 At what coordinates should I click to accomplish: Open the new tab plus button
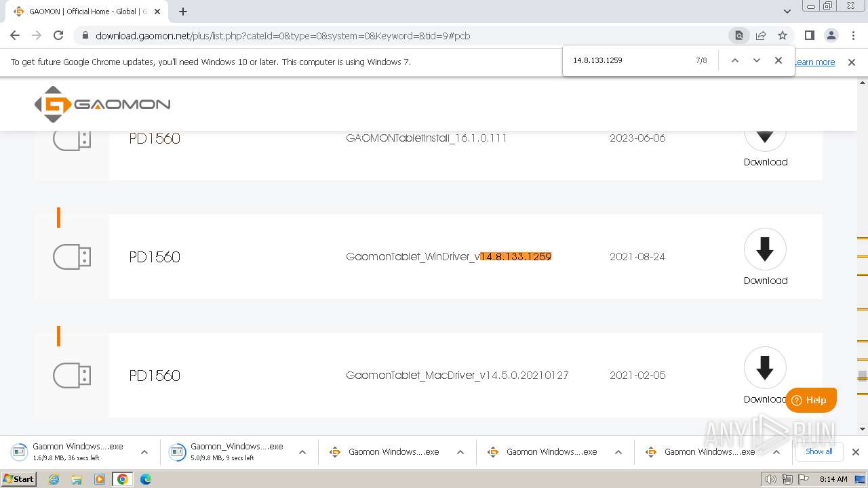tap(183, 12)
